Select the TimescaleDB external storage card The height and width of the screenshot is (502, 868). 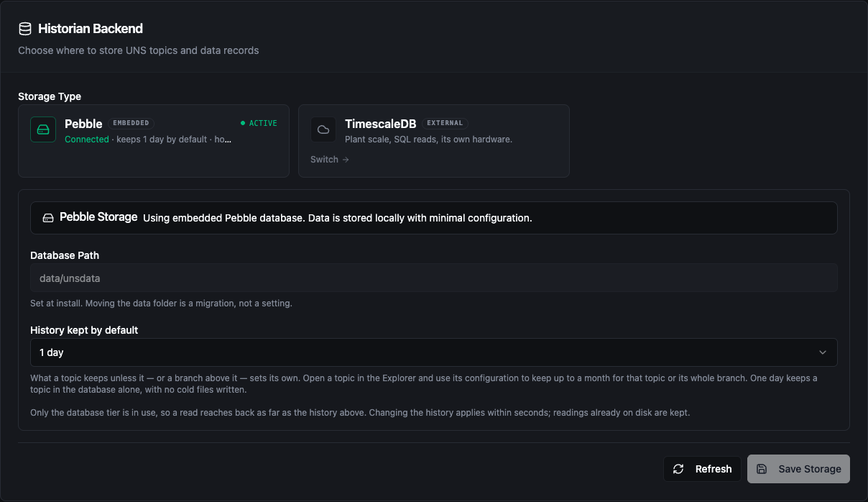(x=434, y=141)
